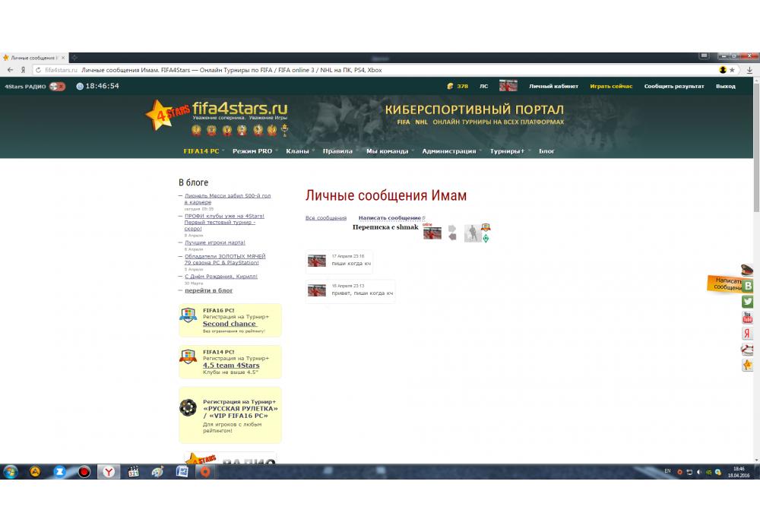Image resolution: width=760 pixels, height=532 pixels.
Task: Click перейти в блог link
Action: 208,290
